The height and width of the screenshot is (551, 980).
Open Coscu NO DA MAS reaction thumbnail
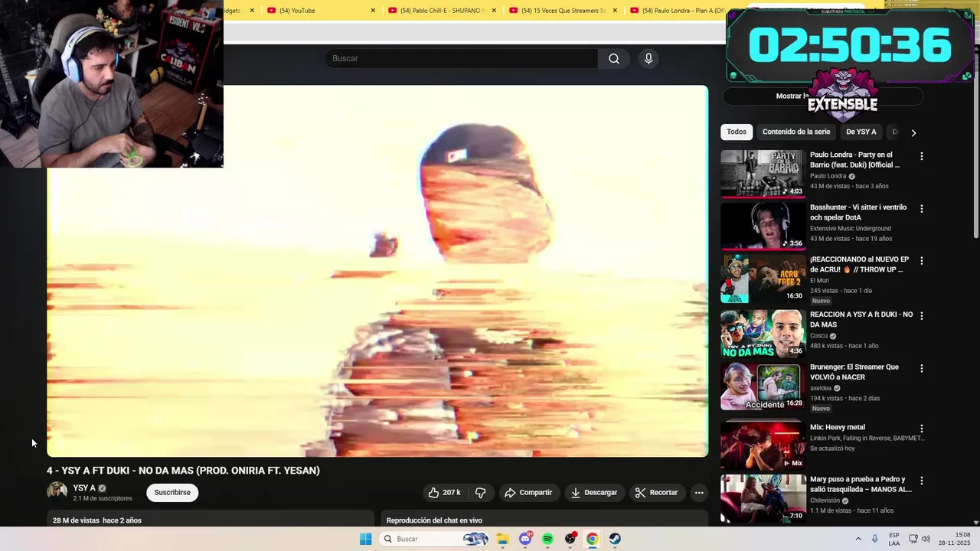coord(763,333)
